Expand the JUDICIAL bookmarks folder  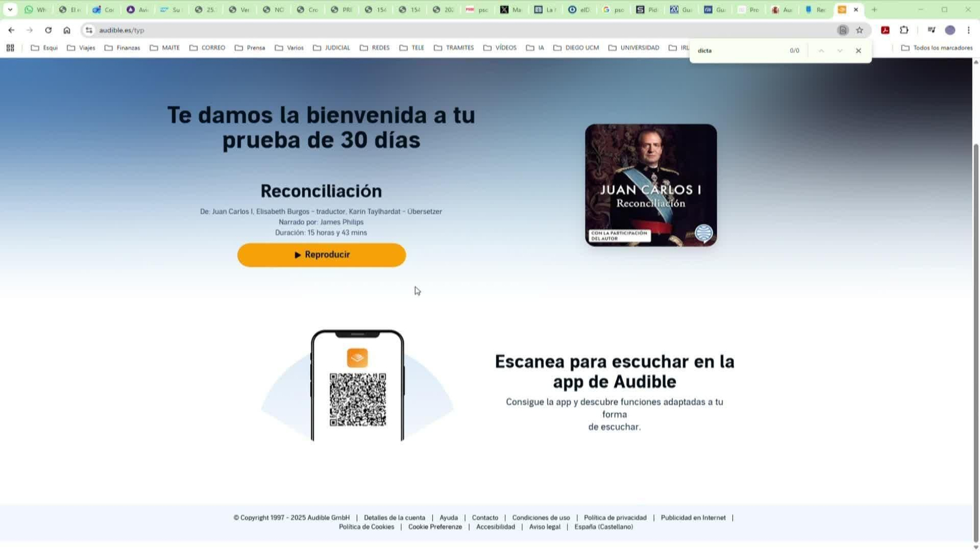333,47
